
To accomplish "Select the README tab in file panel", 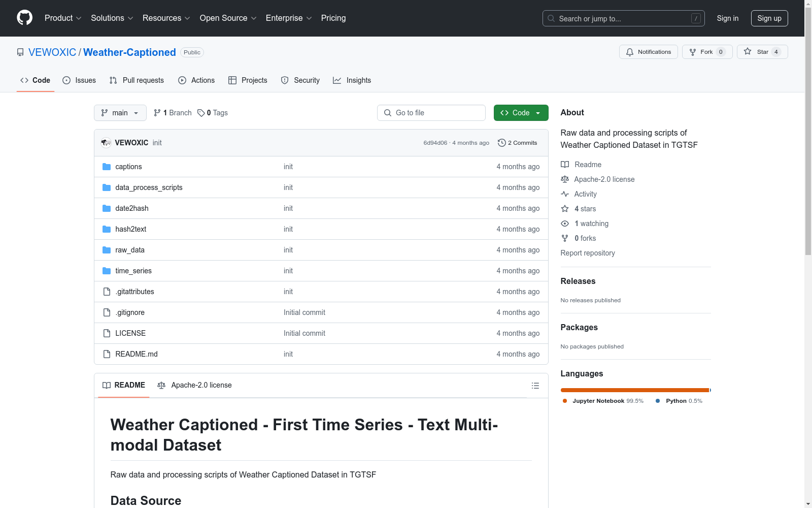I will [x=123, y=385].
